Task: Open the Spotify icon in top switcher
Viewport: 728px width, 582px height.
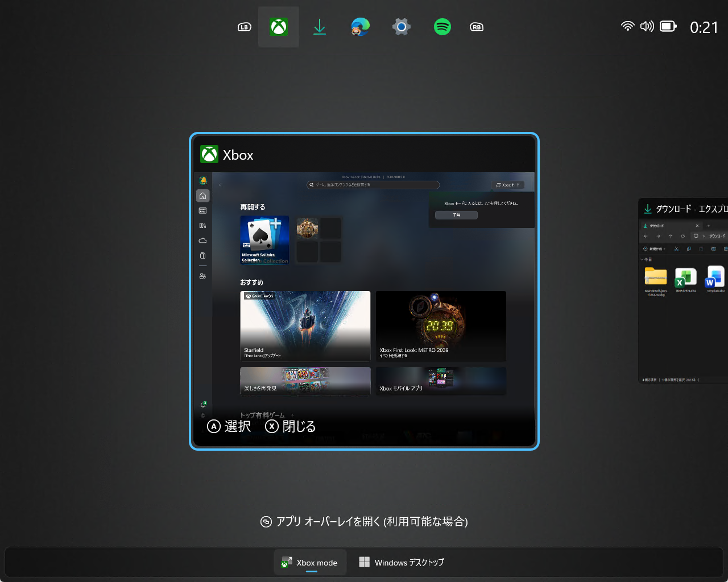Action: point(442,27)
